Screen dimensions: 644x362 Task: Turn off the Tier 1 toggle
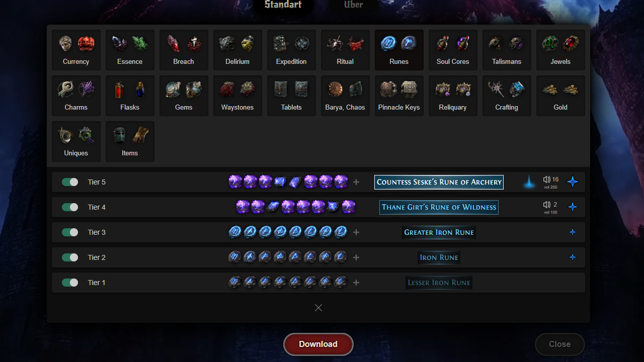[70, 283]
